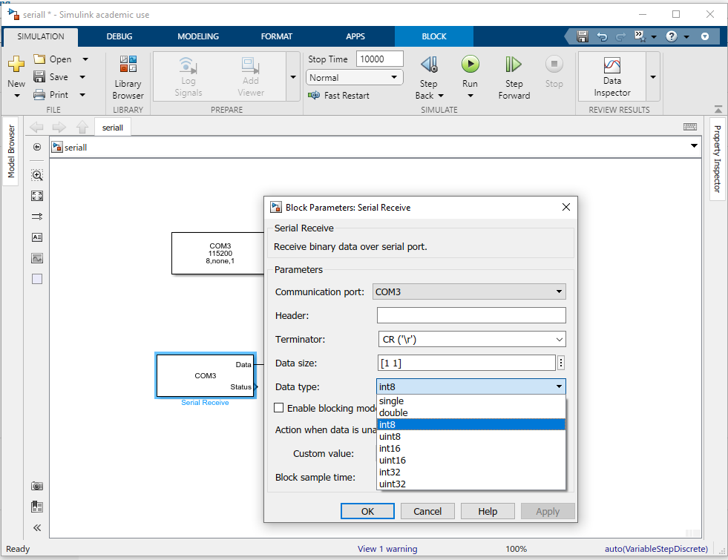Open the Terminator dropdown
The image size is (728, 560).
[560, 340]
